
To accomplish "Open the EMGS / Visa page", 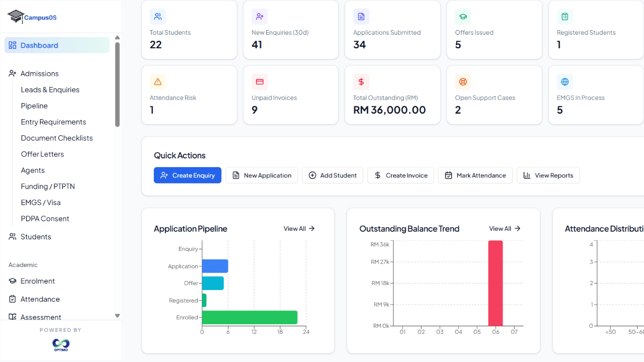I will [41, 202].
